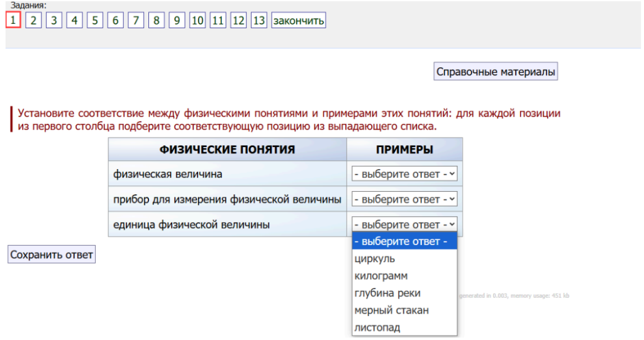Choose «килограмм» from the list
Image resolution: width=644 pixels, height=340 pixels.
pos(381,276)
